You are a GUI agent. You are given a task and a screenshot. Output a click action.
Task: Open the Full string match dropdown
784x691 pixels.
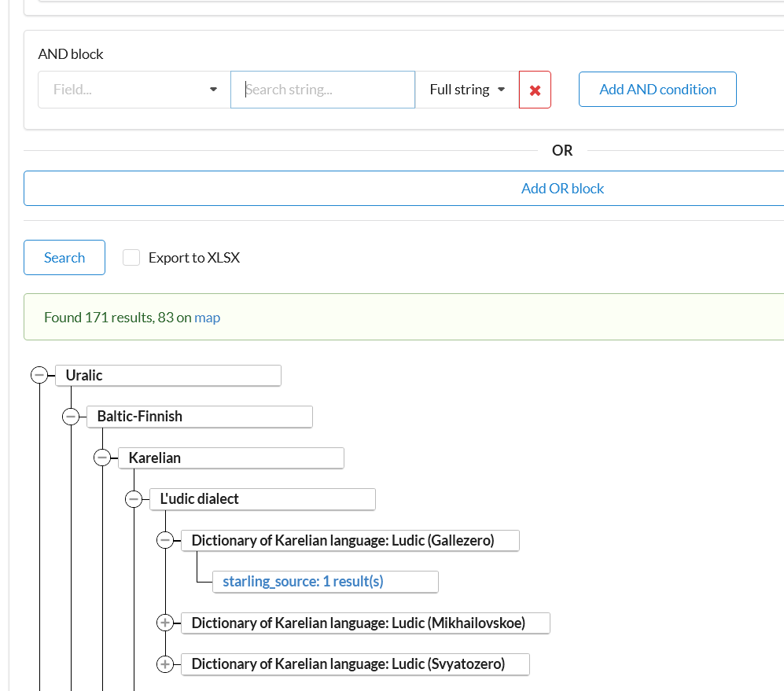[x=466, y=89]
